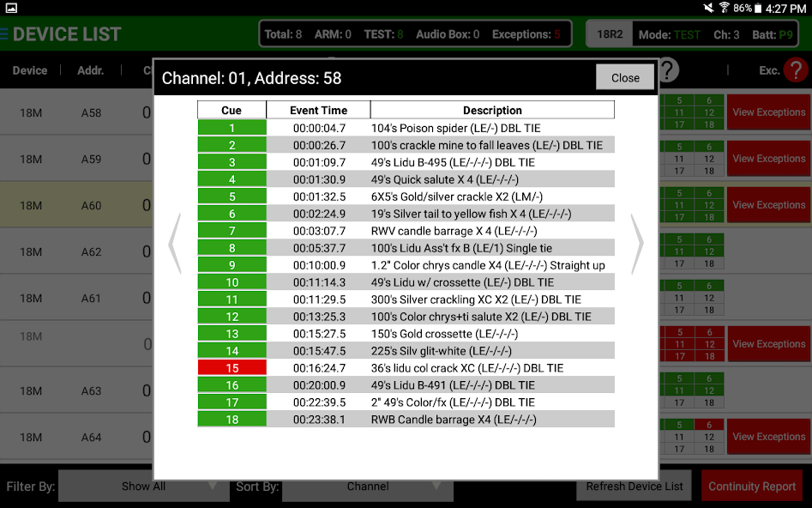The width and height of the screenshot is (812, 508).
Task: Open the Filter By Show All dropdown
Action: point(143,486)
